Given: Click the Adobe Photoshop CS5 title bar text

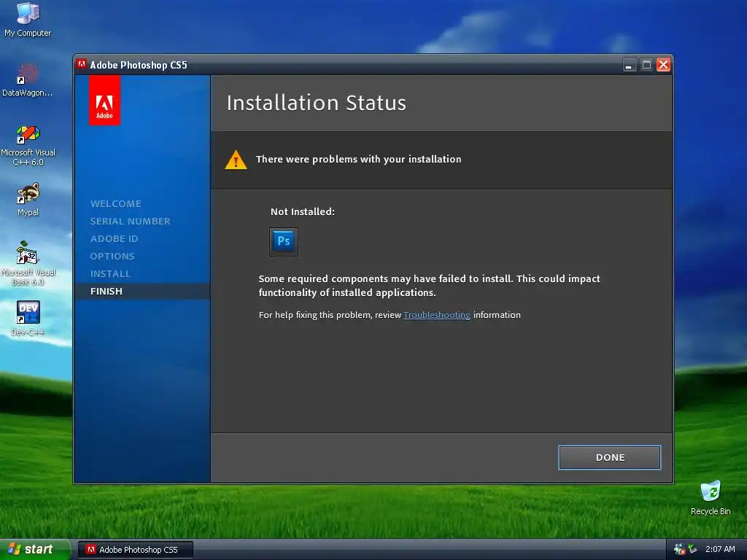Looking at the screenshot, I should pos(139,65).
